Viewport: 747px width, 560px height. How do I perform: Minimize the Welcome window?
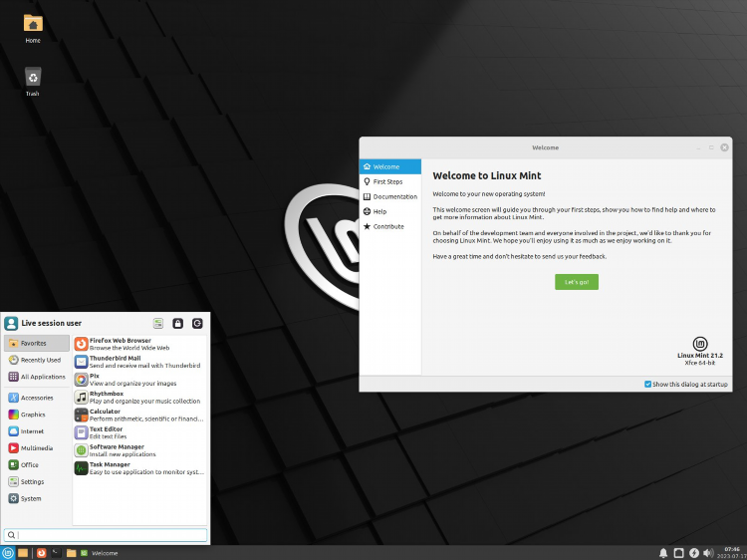pyautogui.click(x=698, y=147)
